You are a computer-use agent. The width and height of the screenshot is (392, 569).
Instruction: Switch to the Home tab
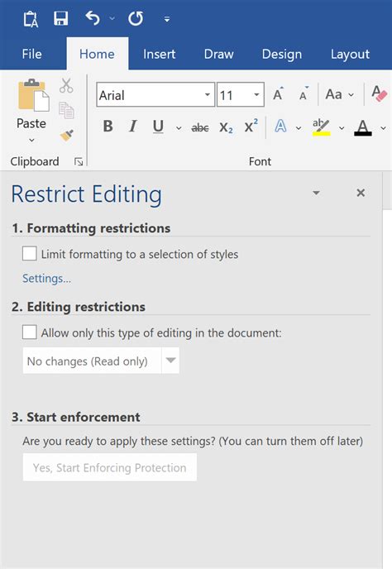[x=97, y=54]
